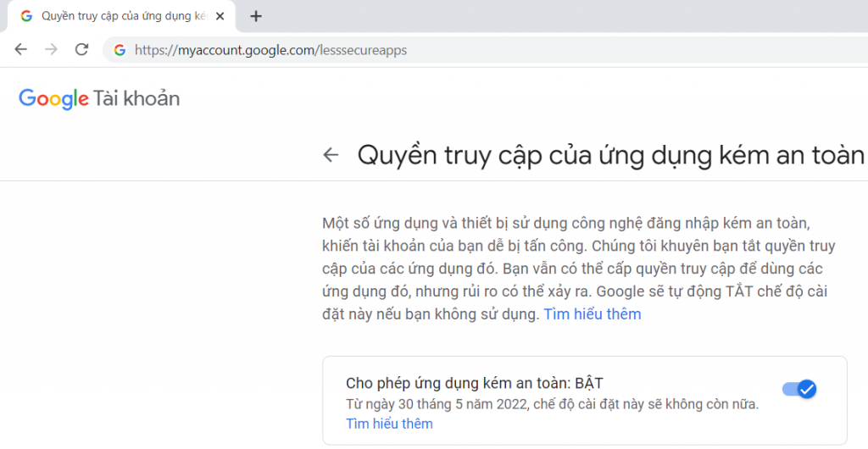The height and width of the screenshot is (449, 868).
Task: Close the 'Quyền truy cập' browser tab
Action: point(220,17)
